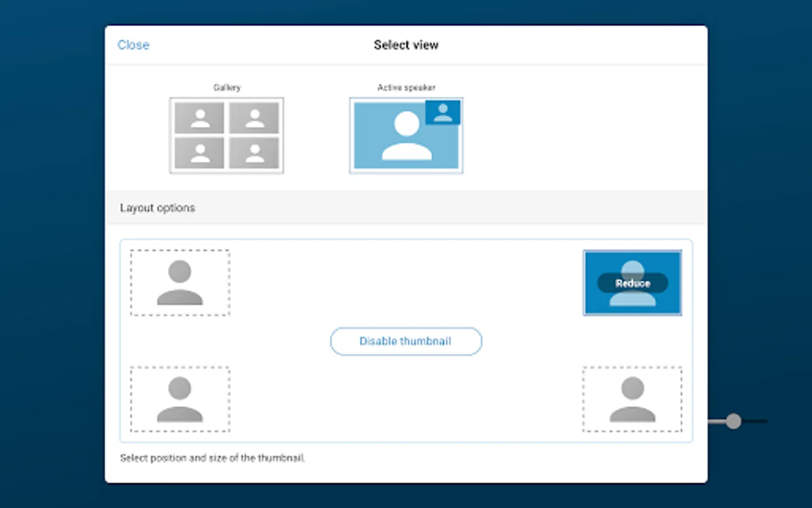This screenshot has height=508, width=812.
Task: Select the Gallery view thumbnail
Action: click(x=227, y=135)
